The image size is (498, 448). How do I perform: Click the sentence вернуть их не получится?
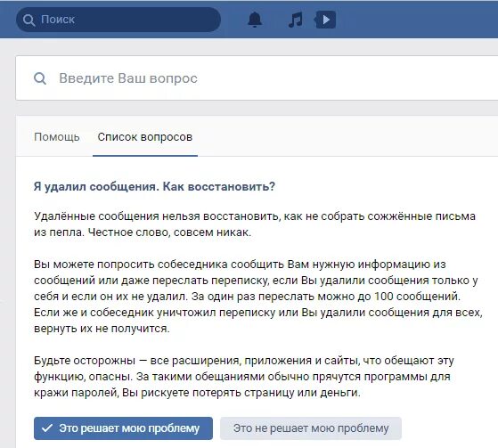pos(102,329)
